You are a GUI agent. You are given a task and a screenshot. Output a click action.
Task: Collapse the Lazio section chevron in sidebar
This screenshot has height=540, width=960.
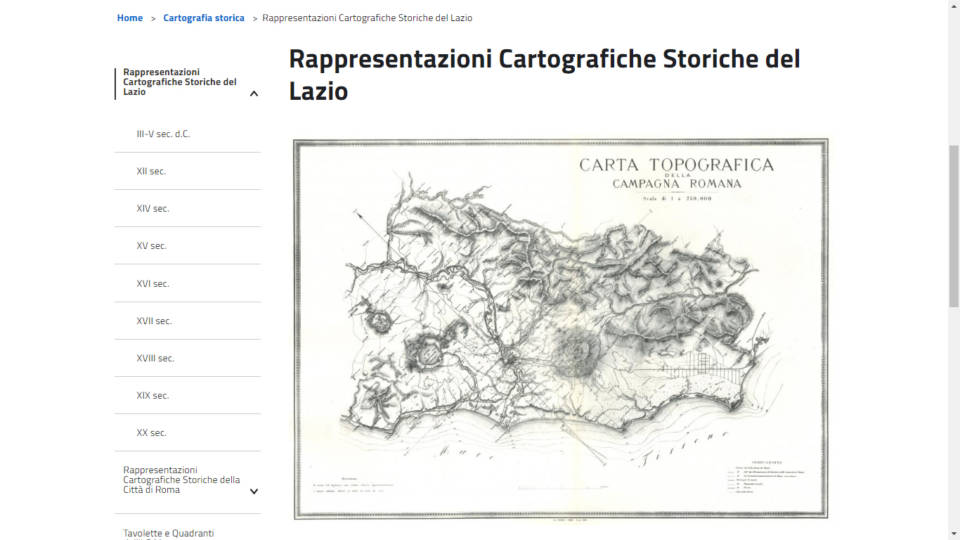point(254,94)
